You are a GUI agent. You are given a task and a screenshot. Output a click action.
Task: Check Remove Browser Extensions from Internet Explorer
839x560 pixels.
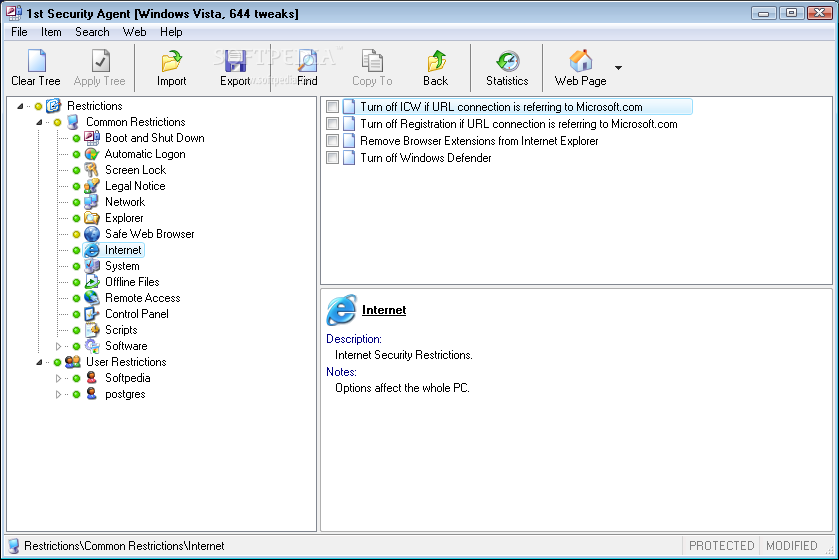click(x=332, y=141)
